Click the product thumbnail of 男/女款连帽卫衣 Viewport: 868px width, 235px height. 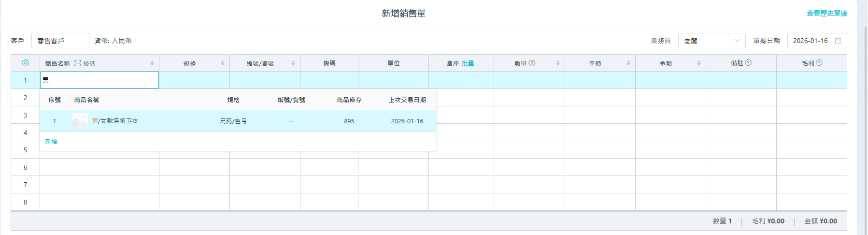(80, 121)
